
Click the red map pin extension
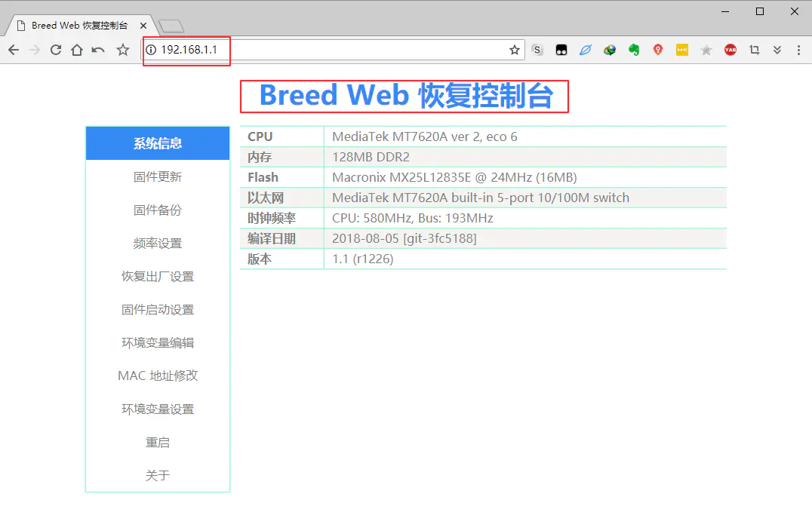point(658,50)
